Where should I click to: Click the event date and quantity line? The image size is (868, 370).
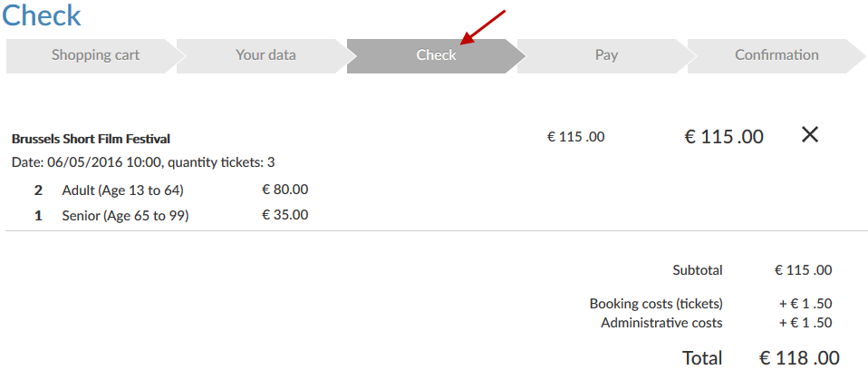(143, 162)
